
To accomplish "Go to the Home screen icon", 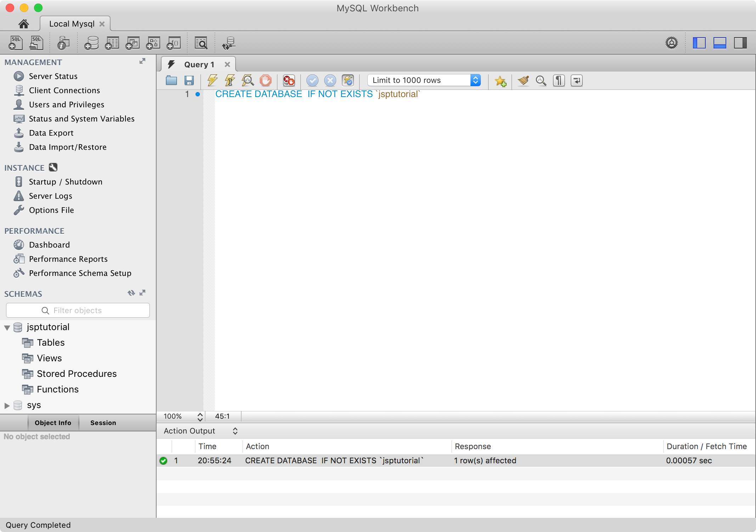I will (24, 24).
